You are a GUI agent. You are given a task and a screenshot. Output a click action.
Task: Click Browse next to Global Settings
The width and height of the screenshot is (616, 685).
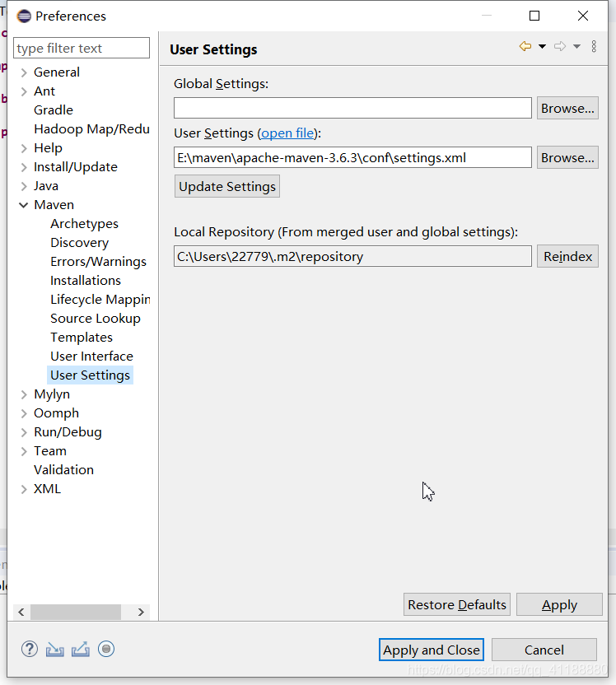567,107
